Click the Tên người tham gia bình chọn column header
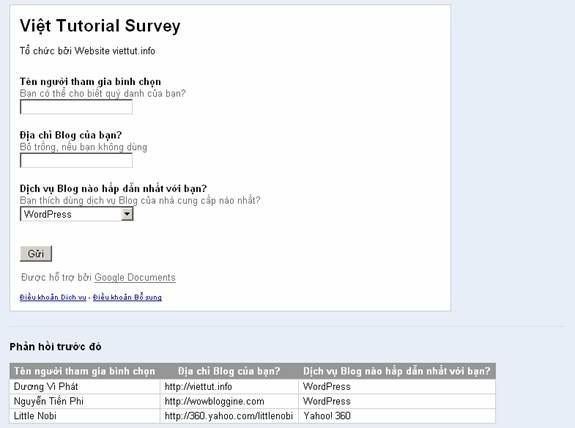 coord(85,371)
